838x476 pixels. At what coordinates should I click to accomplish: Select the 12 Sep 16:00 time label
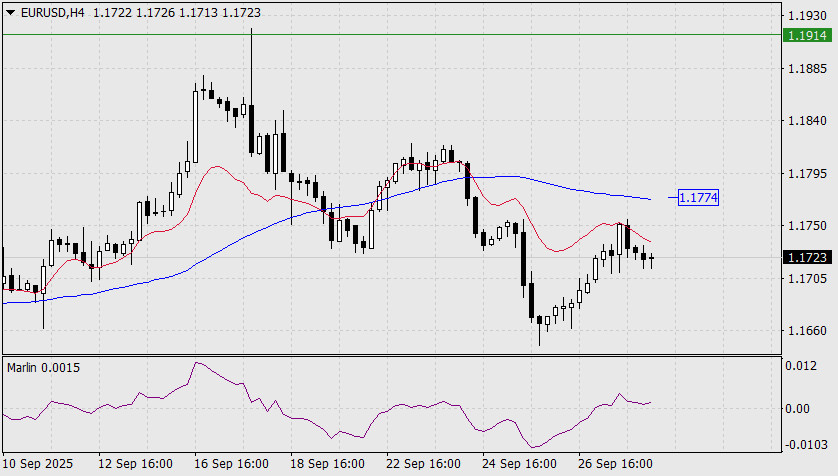click(133, 465)
